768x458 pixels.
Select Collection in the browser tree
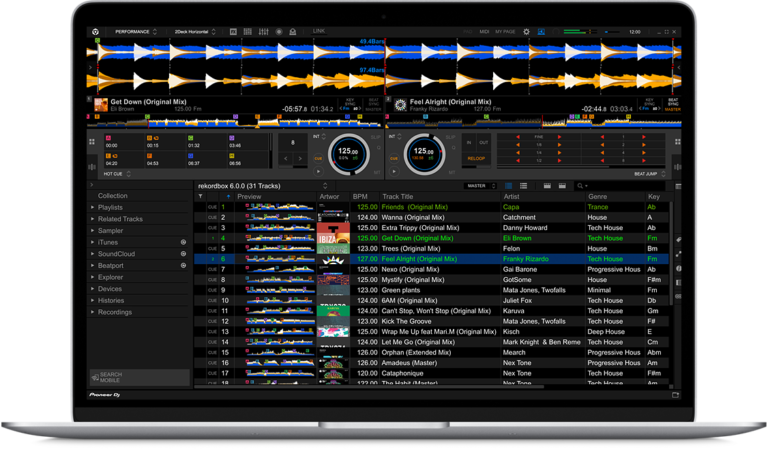[x=113, y=195]
